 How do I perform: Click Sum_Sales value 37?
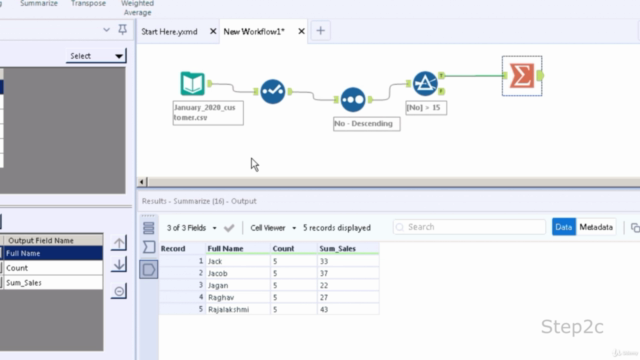pyautogui.click(x=348, y=273)
